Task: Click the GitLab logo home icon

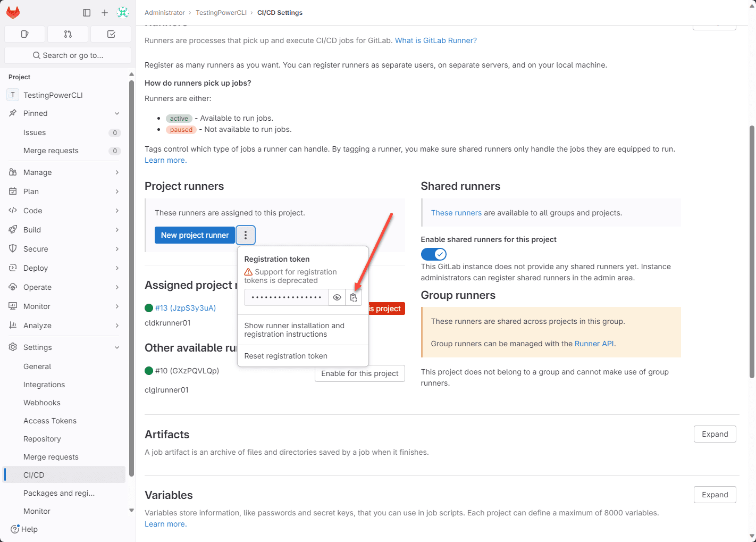Action: (x=13, y=13)
